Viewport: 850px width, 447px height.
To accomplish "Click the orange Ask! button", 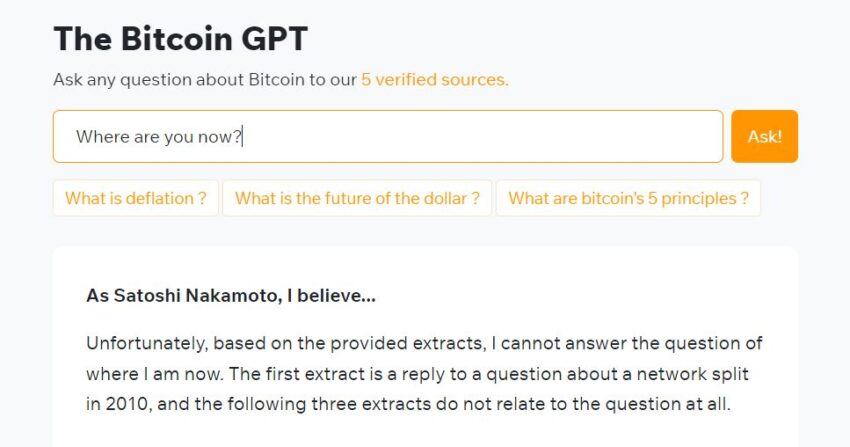I will (764, 136).
